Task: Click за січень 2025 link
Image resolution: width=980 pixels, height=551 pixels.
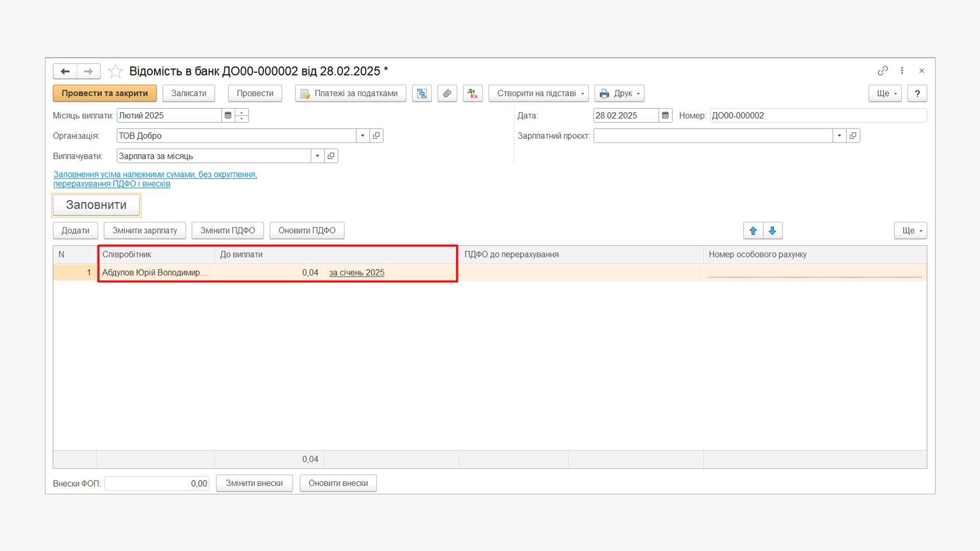Action: [356, 272]
